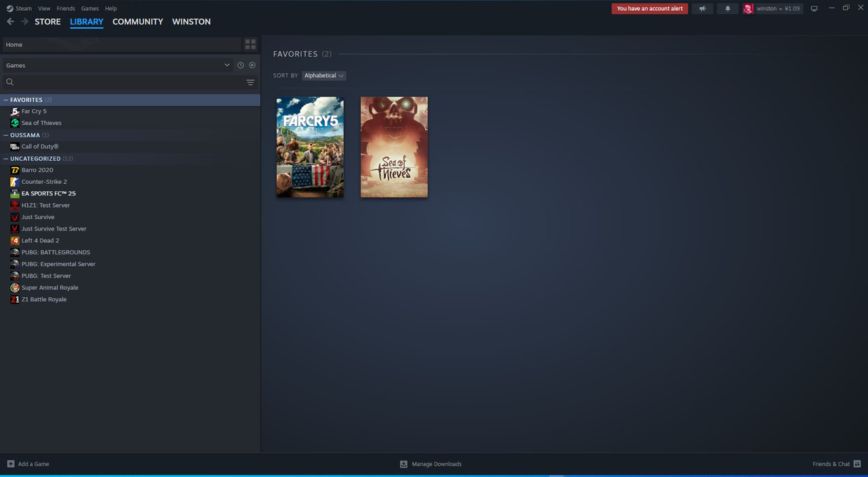Image resolution: width=868 pixels, height=477 pixels.
Task: Click the H1Z1: Test Server icon
Action: pyautogui.click(x=15, y=206)
